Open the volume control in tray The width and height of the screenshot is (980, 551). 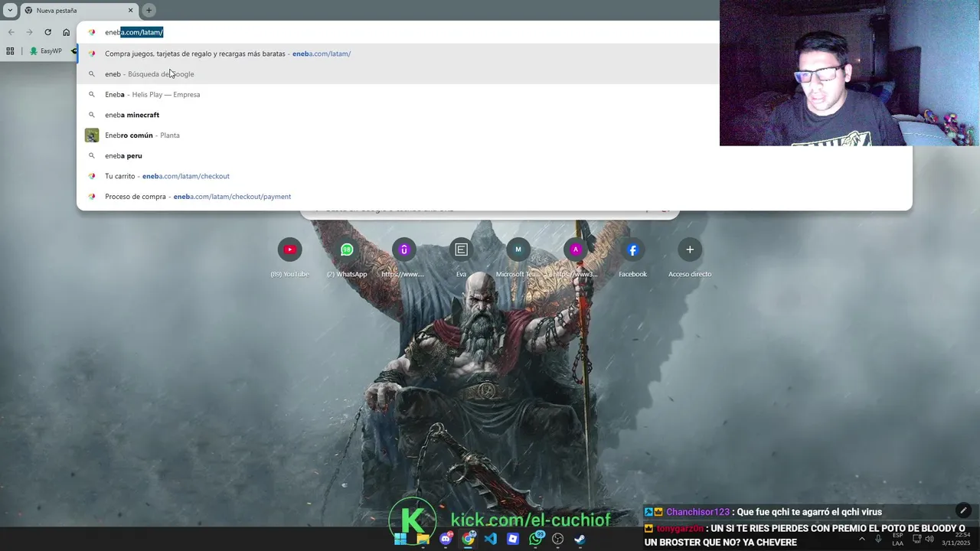point(929,539)
